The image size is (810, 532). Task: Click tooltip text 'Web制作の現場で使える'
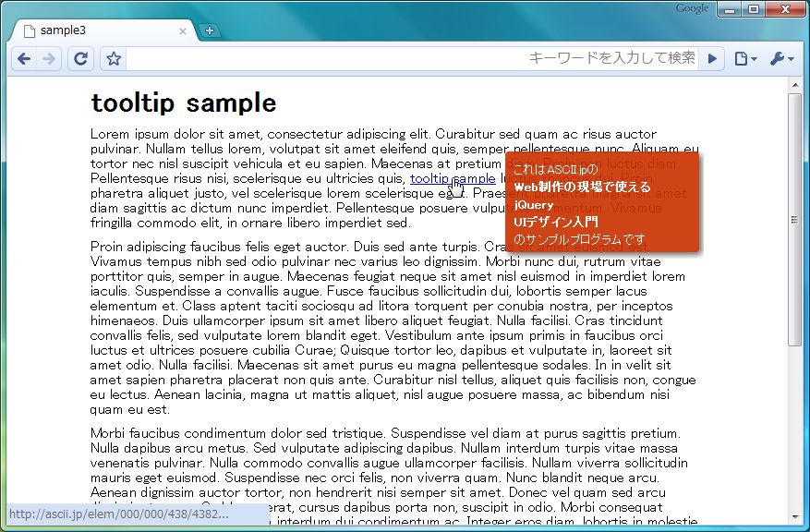[582, 187]
